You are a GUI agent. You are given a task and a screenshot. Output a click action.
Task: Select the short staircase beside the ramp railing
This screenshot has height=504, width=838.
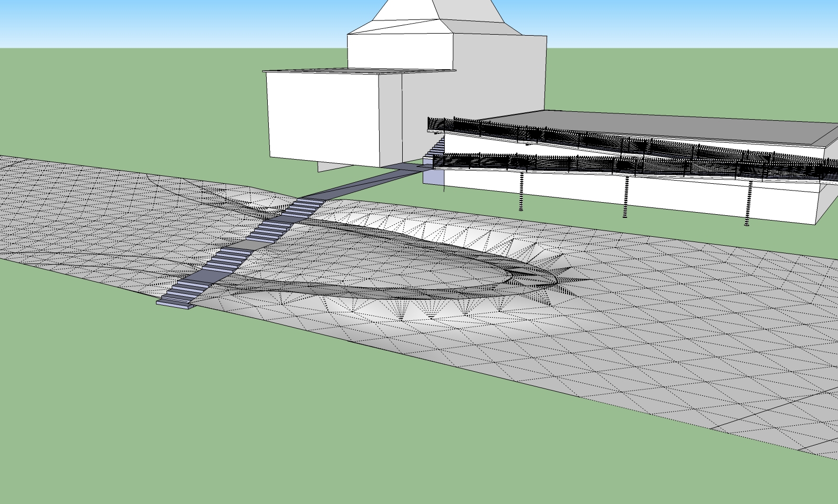point(436,147)
